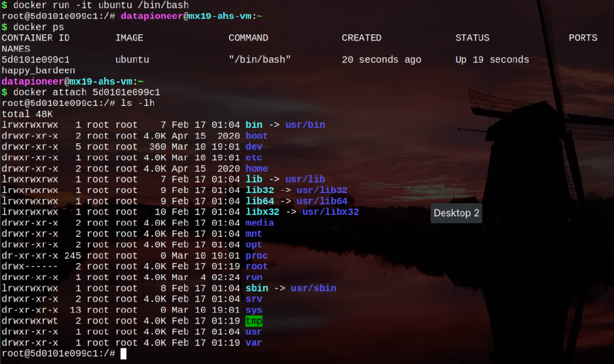Click the 'NAMES' header text

point(16,49)
